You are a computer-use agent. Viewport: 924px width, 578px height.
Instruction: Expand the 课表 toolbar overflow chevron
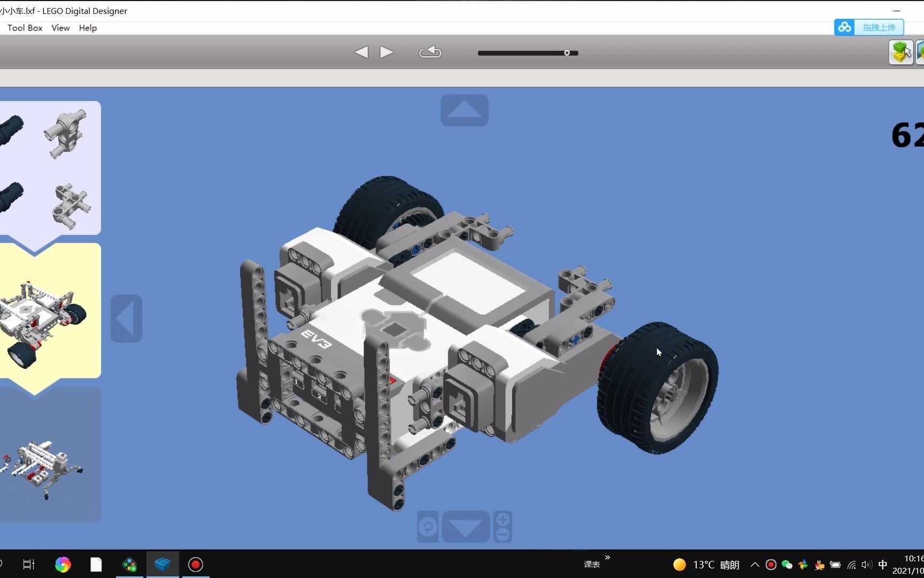(x=607, y=558)
